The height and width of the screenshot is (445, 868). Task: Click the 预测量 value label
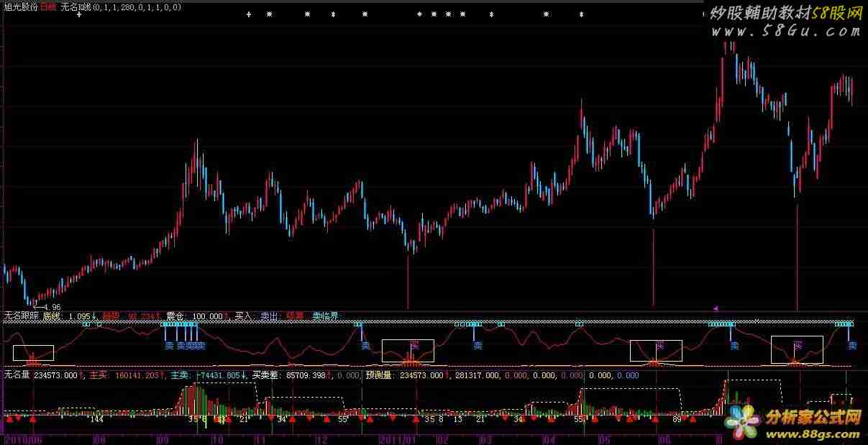pos(379,375)
